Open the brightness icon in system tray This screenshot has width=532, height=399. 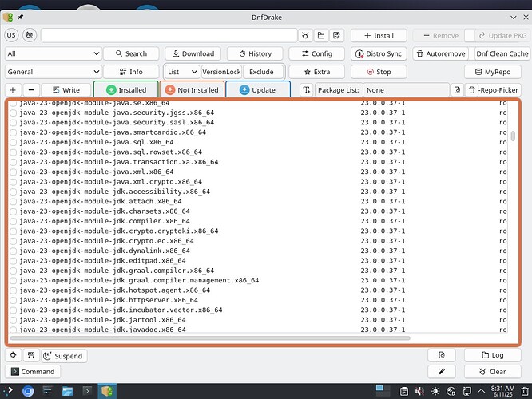435,392
